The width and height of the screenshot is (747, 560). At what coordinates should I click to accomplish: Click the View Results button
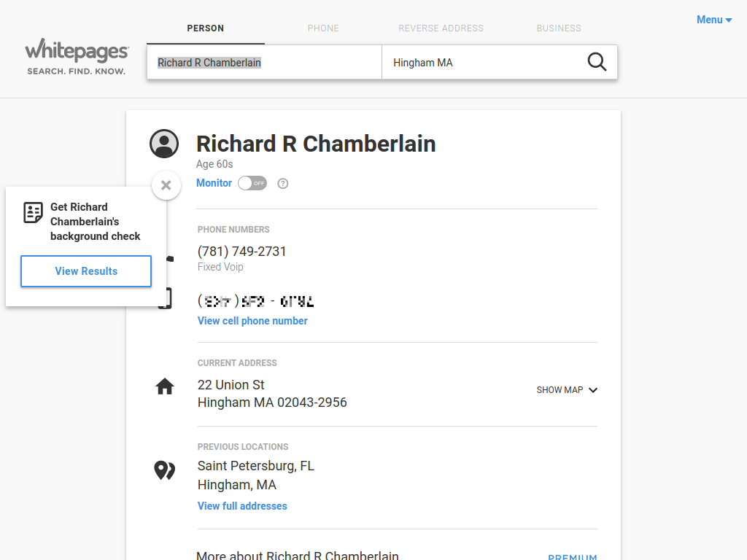tap(86, 271)
